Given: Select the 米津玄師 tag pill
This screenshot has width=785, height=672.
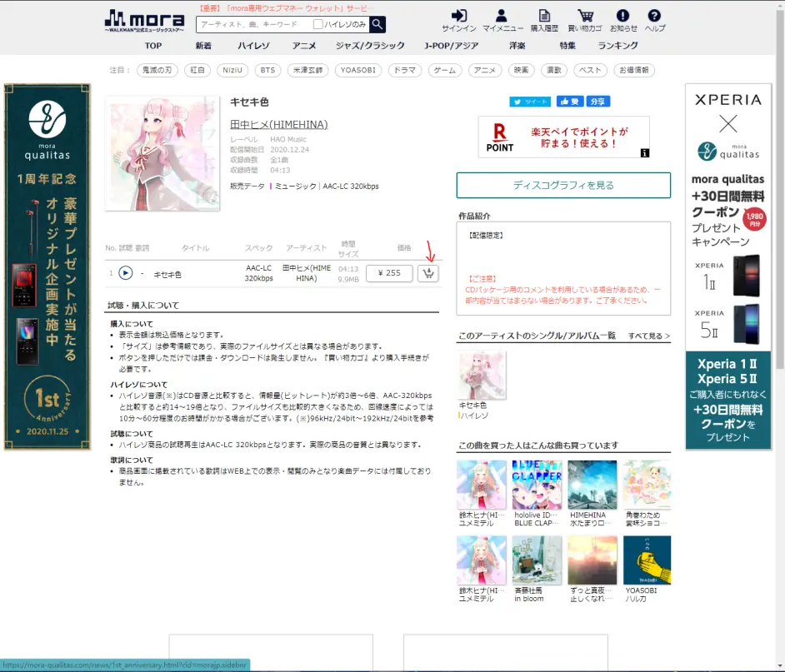Looking at the screenshot, I should coord(307,70).
